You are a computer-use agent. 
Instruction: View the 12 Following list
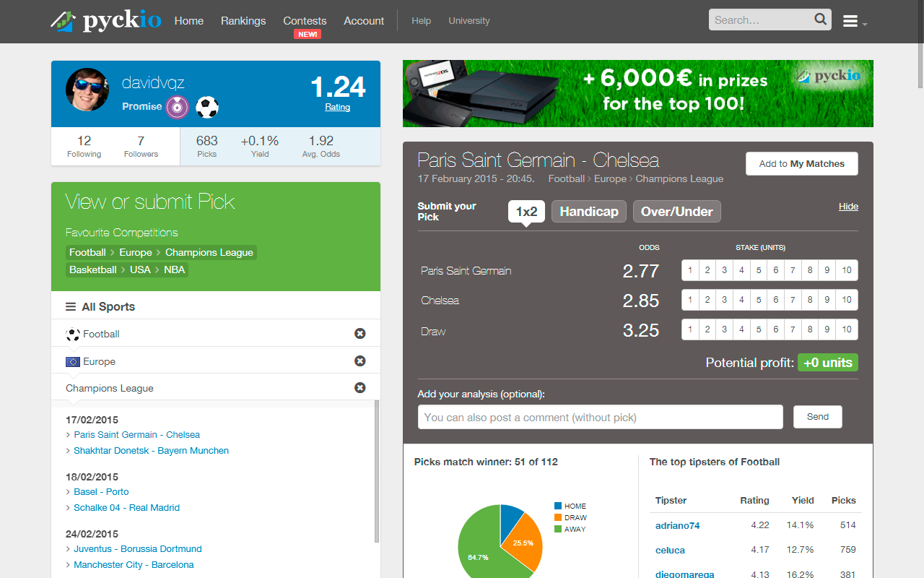[x=84, y=146]
